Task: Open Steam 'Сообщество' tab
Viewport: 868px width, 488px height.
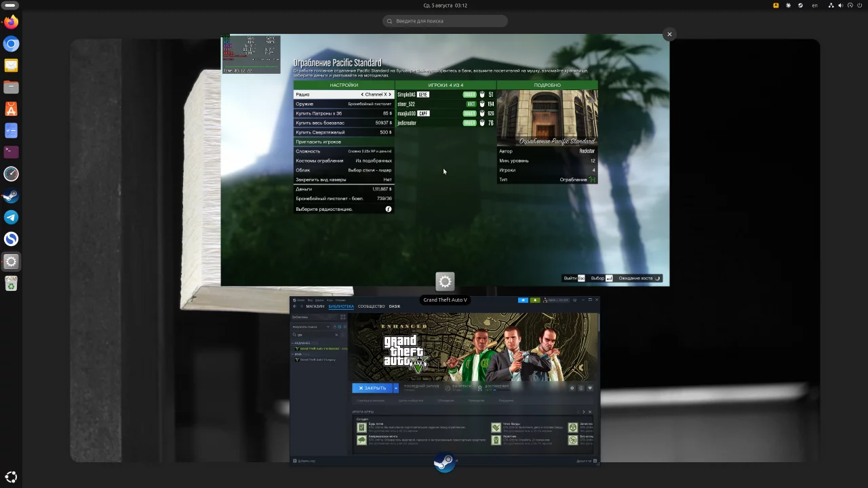Action: click(x=371, y=306)
